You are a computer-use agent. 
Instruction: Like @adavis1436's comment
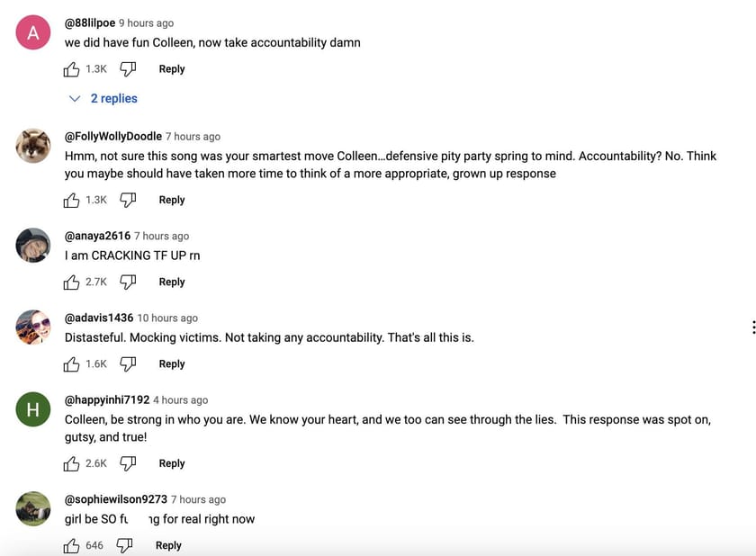[72, 364]
